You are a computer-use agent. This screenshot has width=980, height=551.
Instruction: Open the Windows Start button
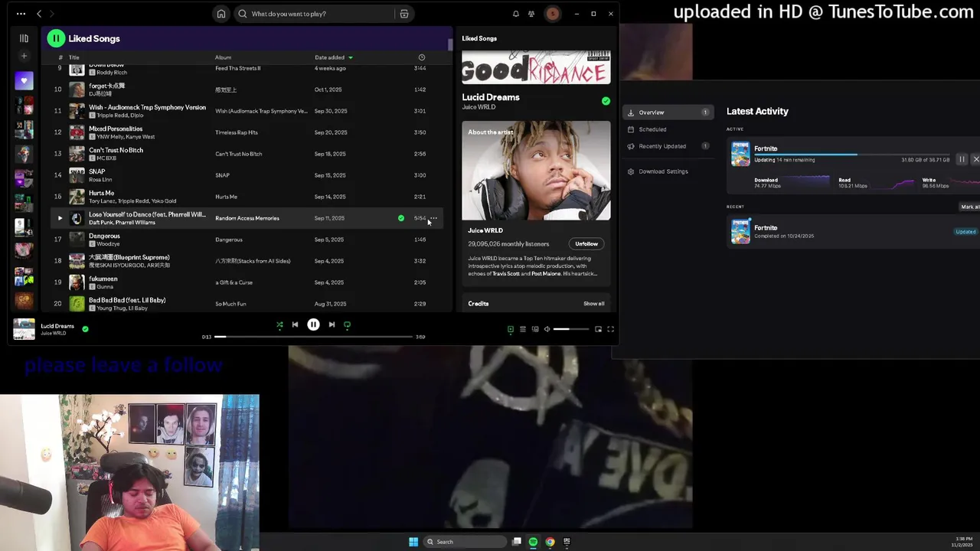point(413,542)
